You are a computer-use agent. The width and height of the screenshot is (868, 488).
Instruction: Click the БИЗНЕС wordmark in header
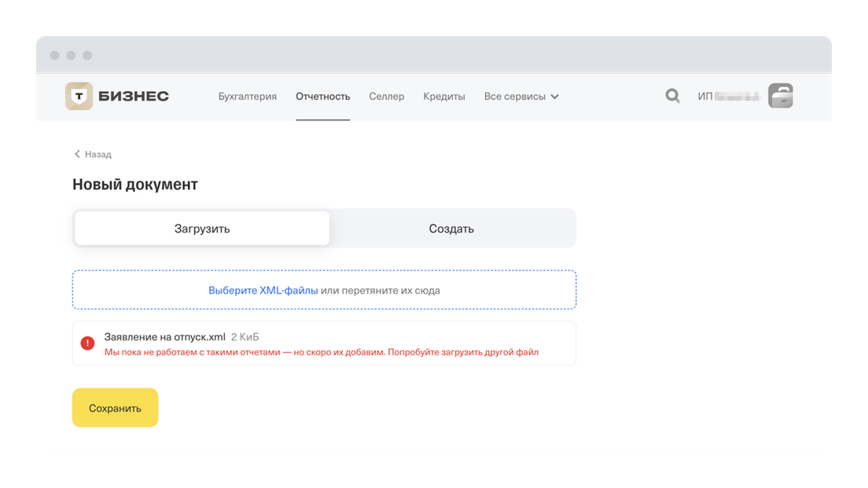[134, 97]
